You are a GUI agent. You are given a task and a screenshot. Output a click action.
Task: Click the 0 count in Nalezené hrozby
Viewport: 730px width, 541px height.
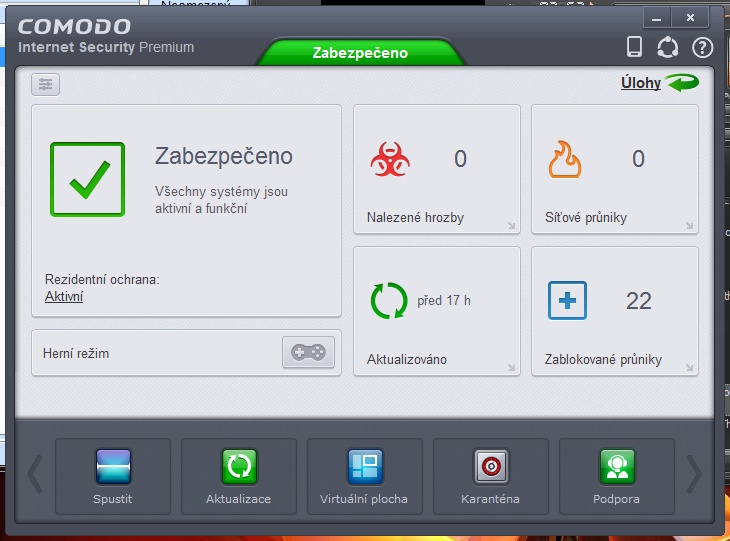click(460, 159)
